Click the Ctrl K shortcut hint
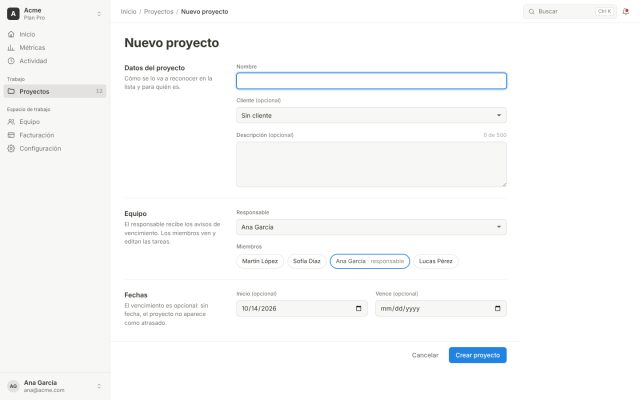The width and height of the screenshot is (640, 400). point(604,11)
